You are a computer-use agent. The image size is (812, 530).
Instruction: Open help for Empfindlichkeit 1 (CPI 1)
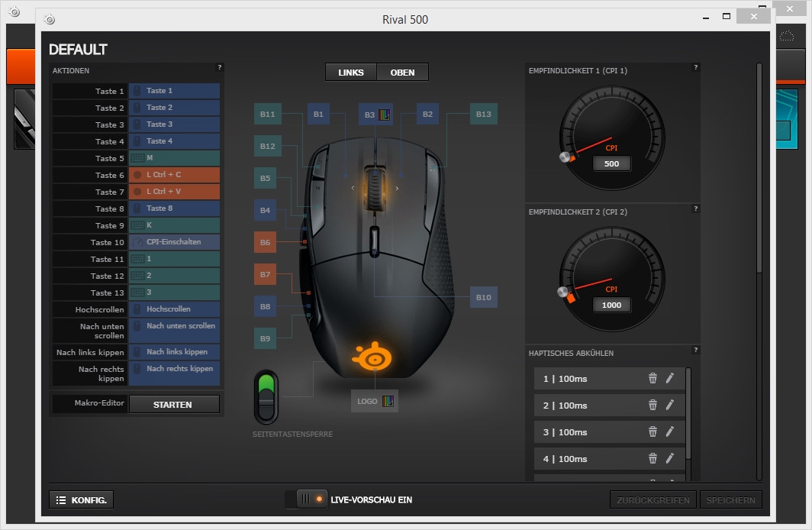(695, 68)
